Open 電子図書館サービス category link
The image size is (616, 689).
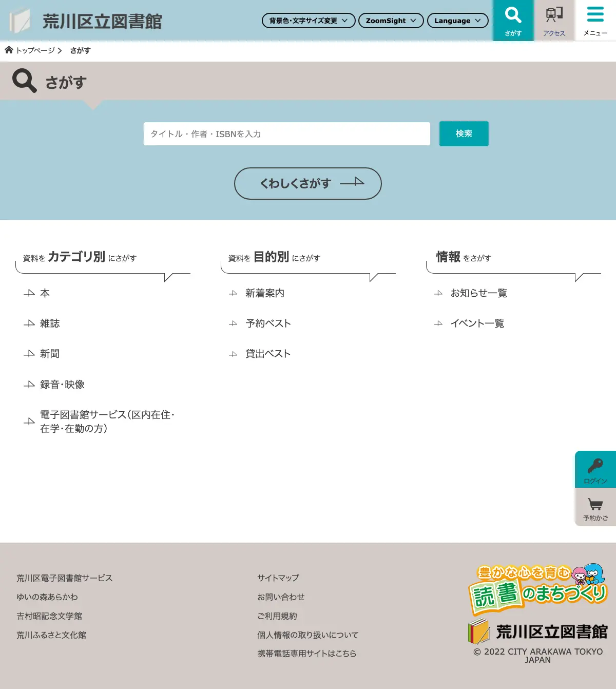point(107,422)
